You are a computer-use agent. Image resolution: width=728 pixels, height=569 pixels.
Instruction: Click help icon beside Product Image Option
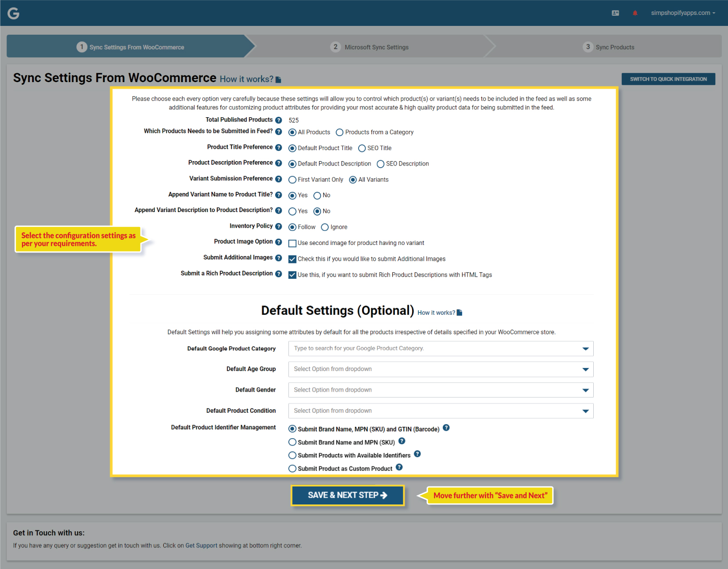(x=279, y=242)
